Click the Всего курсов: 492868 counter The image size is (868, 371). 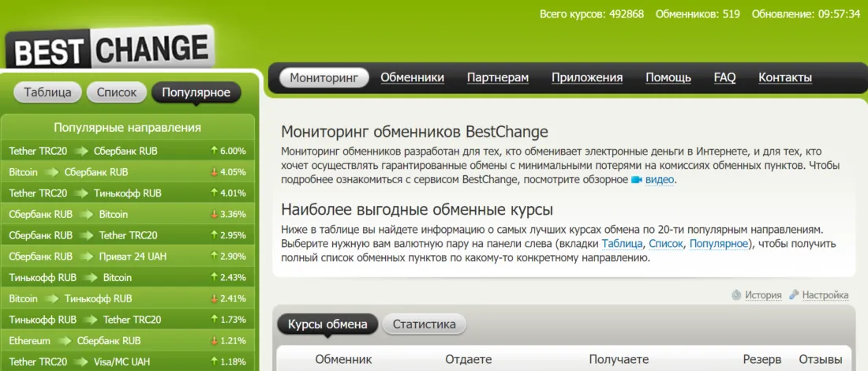tap(592, 14)
